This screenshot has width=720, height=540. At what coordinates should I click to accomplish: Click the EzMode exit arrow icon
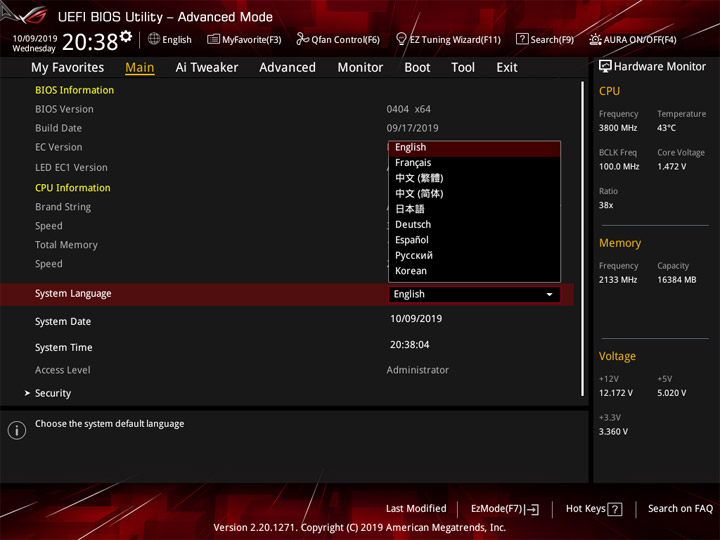coord(532,509)
